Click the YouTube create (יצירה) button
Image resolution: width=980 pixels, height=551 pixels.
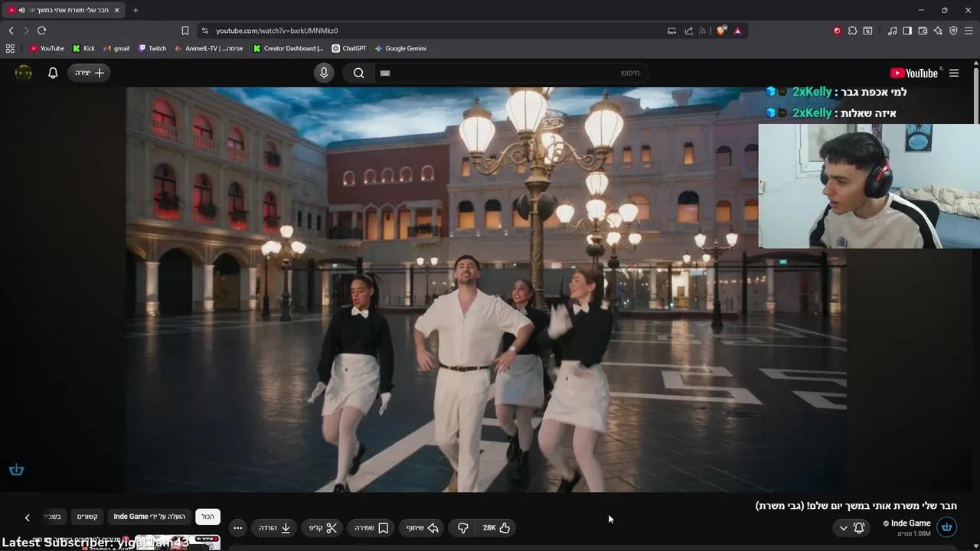pyautogui.click(x=90, y=73)
